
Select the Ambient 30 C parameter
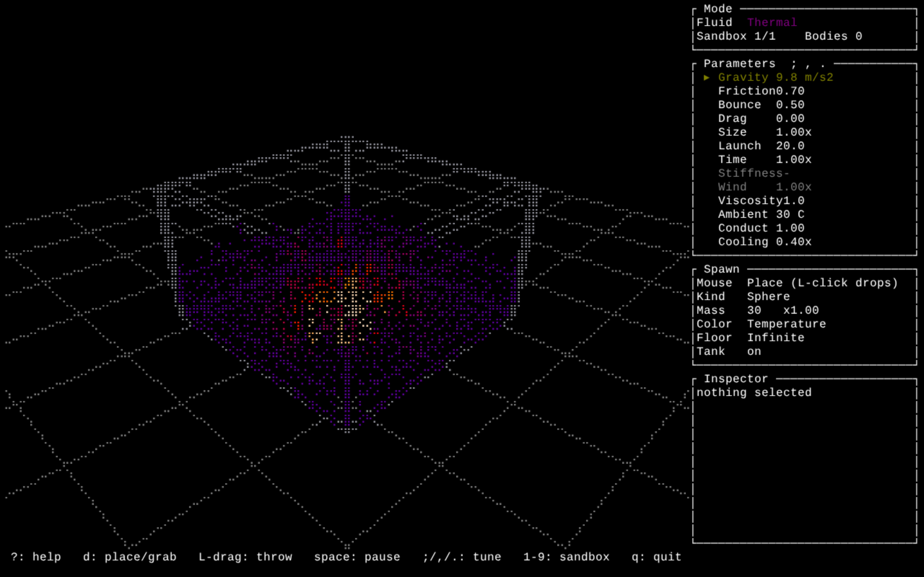click(761, 215)
